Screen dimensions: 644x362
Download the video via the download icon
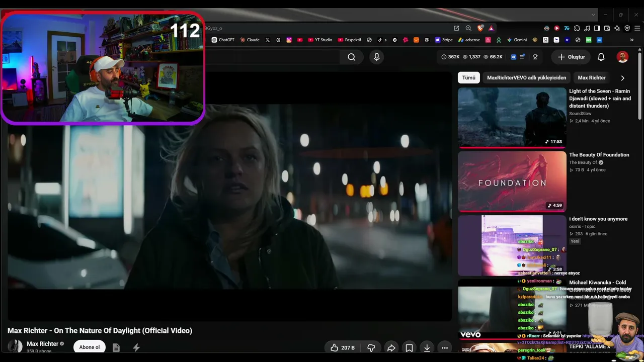coord(427,347)
